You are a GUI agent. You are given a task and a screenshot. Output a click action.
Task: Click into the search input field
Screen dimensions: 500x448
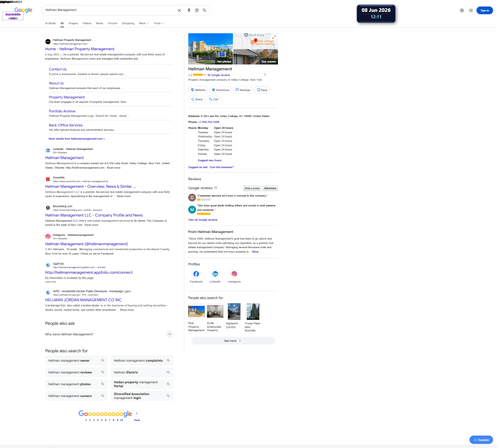pos(110,10)
